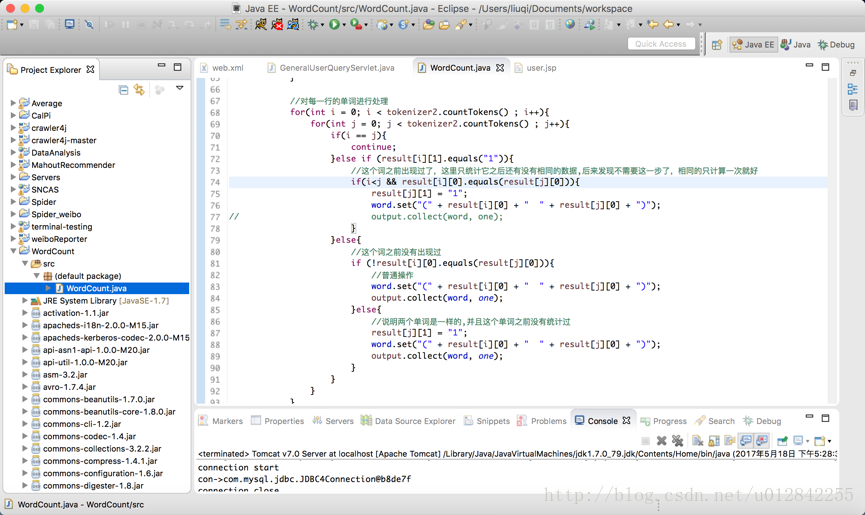Click the Quick Access search field

[661, 44]
